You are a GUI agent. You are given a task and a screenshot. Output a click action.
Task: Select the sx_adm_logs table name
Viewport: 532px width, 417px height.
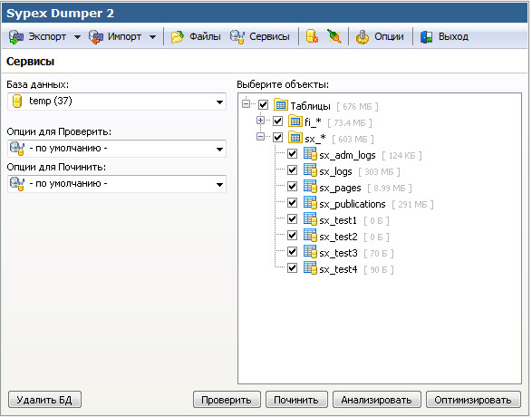(347, 155)
